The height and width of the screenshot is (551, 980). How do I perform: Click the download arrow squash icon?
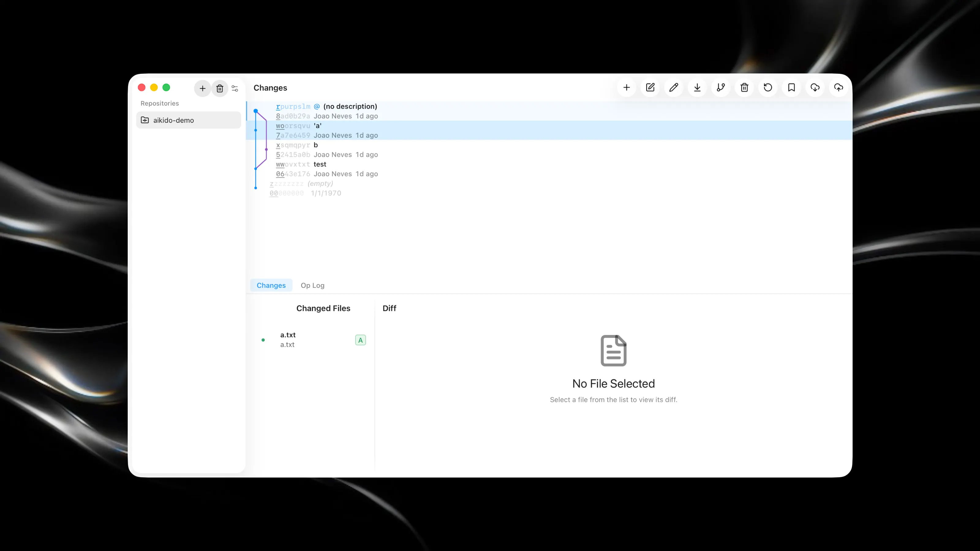697,88
